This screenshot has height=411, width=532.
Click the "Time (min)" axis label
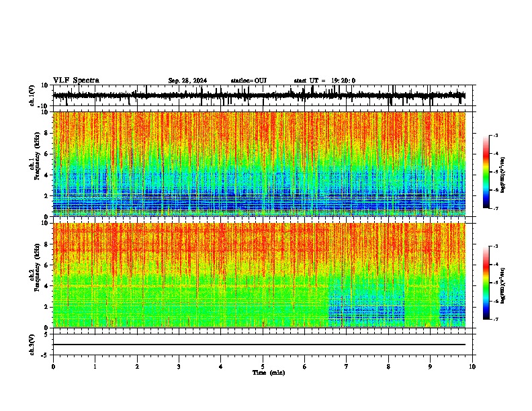pyautogui.click(x=269, y=373)
